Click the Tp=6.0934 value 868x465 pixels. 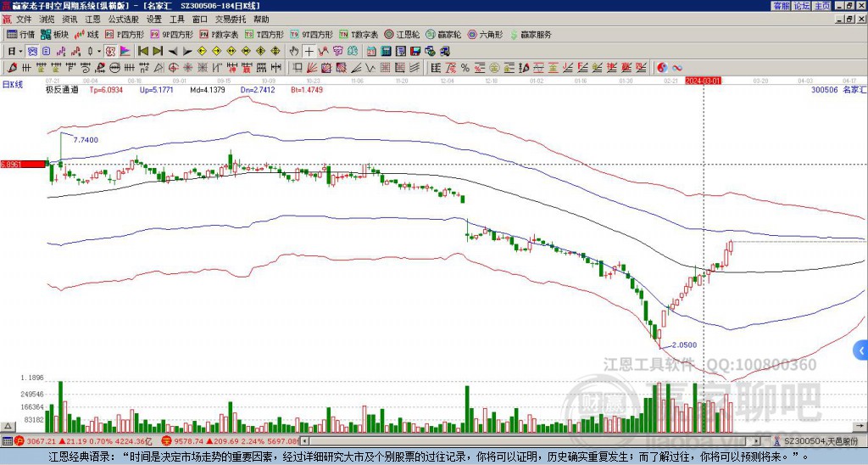click(108, 90)
